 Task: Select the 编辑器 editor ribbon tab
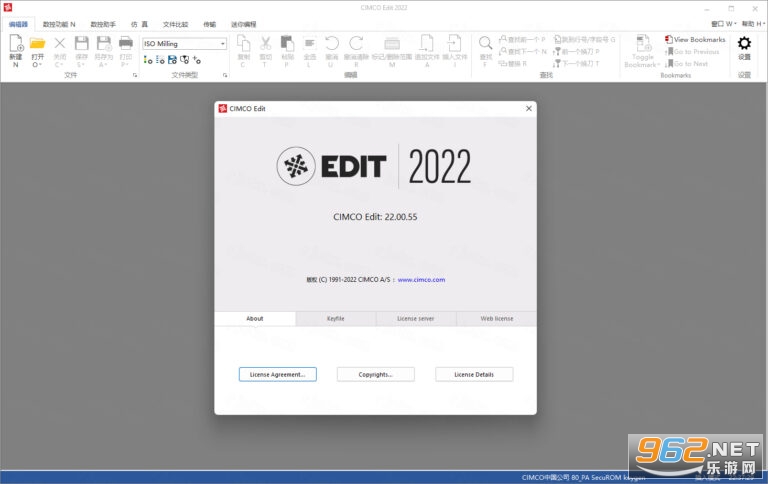(18, 24)
